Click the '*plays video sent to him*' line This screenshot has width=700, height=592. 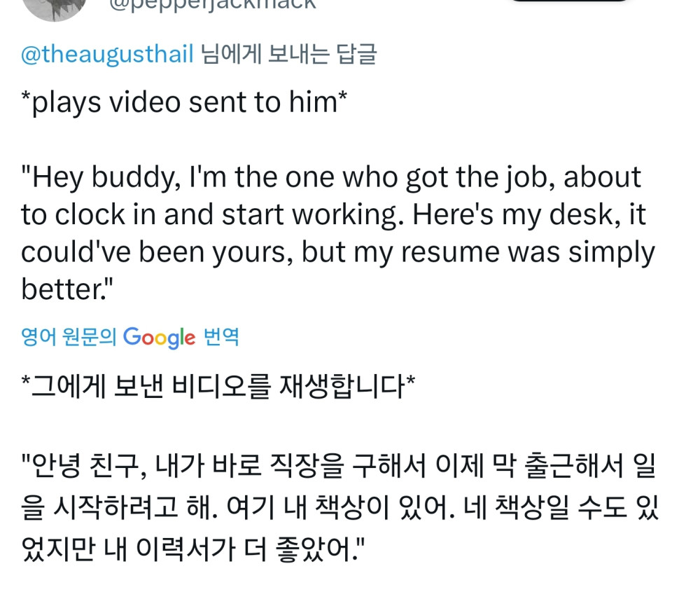point(185,102)
